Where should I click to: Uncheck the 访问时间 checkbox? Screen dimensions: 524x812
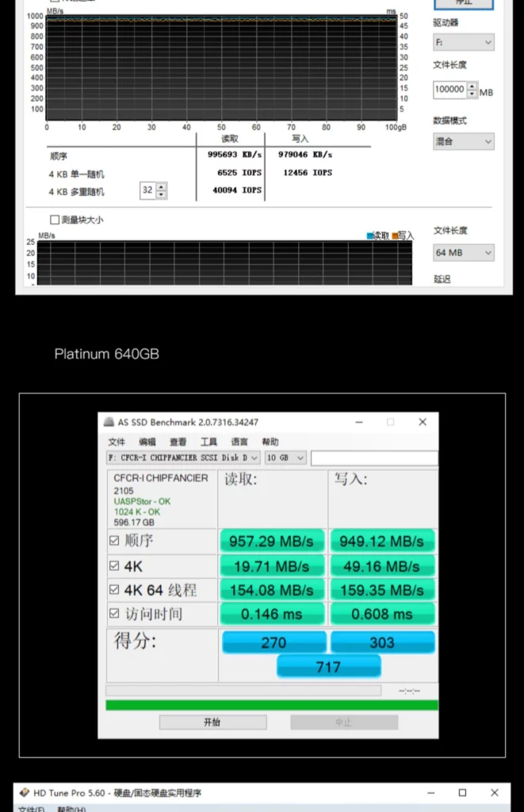point(114,613)
